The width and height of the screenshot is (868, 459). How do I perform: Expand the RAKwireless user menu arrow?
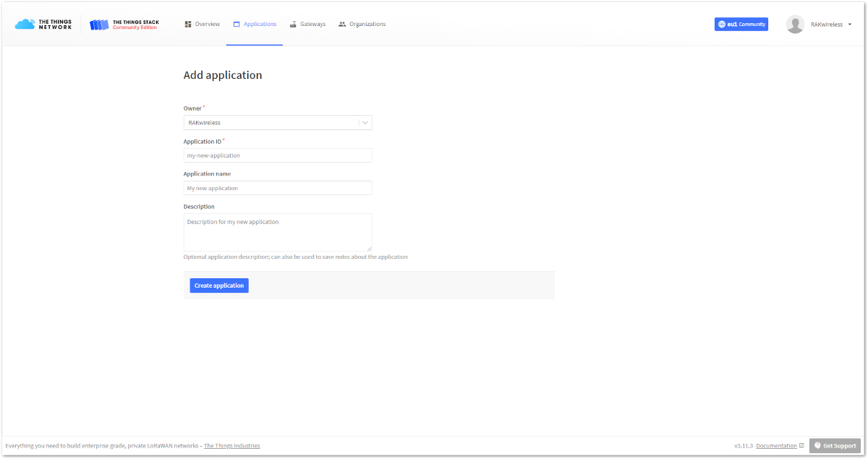(x=849, y=24)
